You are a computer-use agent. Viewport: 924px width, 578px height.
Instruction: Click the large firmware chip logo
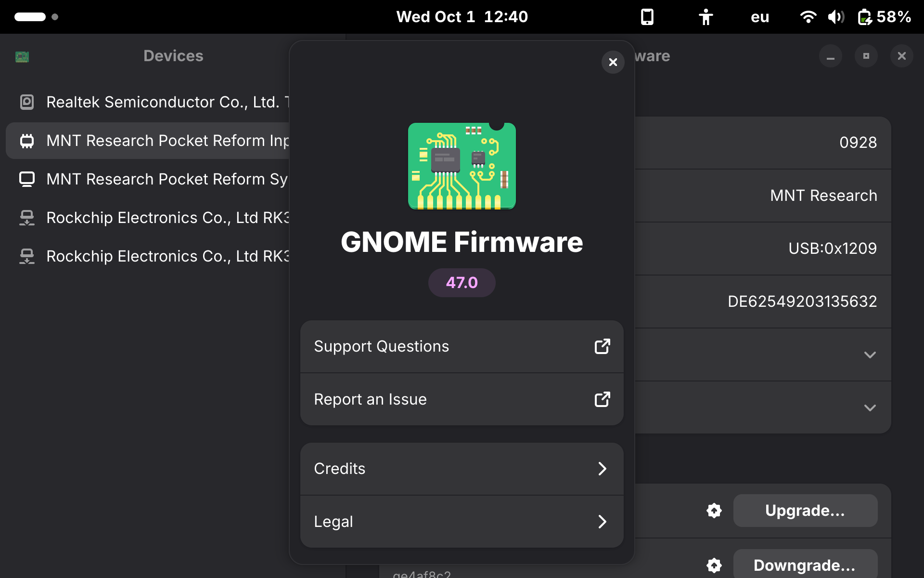(462, 166)
